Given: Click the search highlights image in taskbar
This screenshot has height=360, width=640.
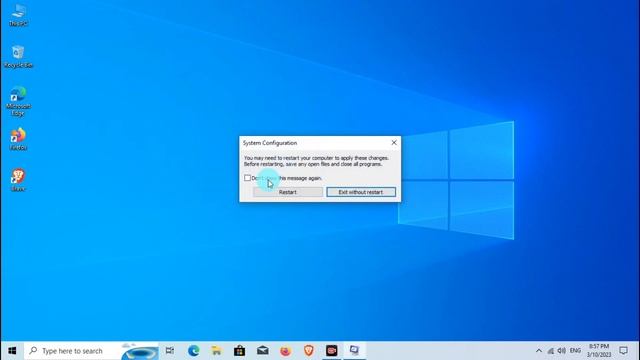Looking at the screenshot, I should coord(140,352).
